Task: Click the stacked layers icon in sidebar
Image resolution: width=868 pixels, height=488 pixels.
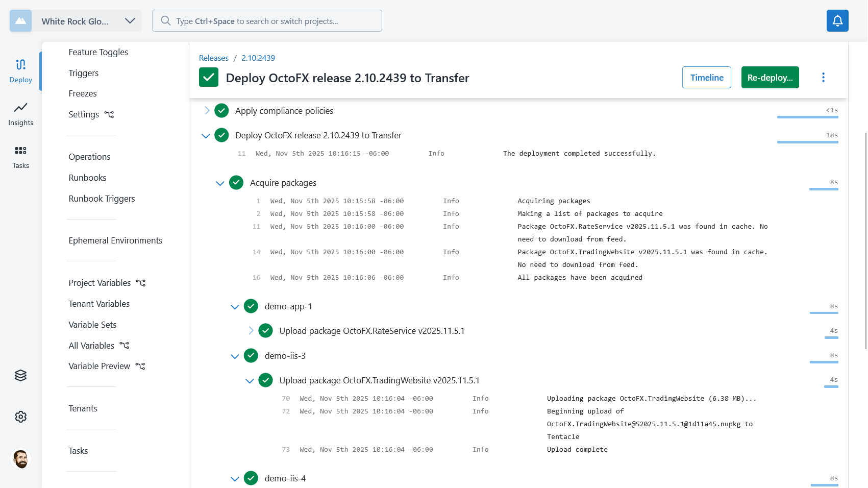Action: pos(20,376)
